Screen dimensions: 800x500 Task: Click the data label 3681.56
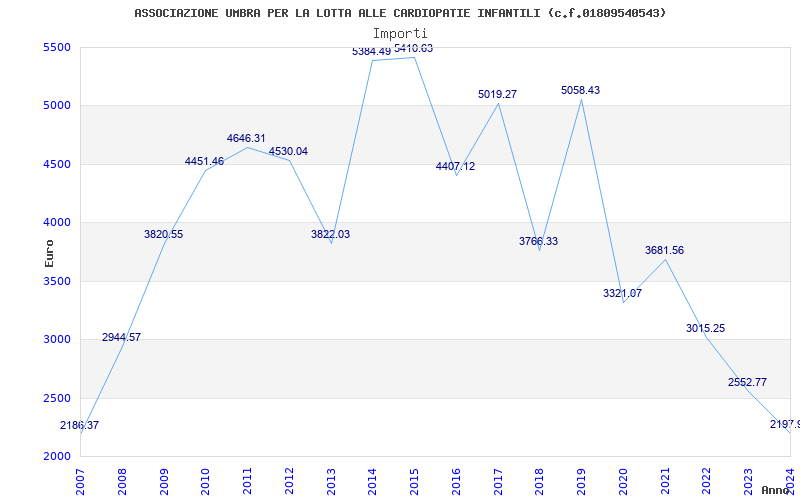tap(664, 251)
